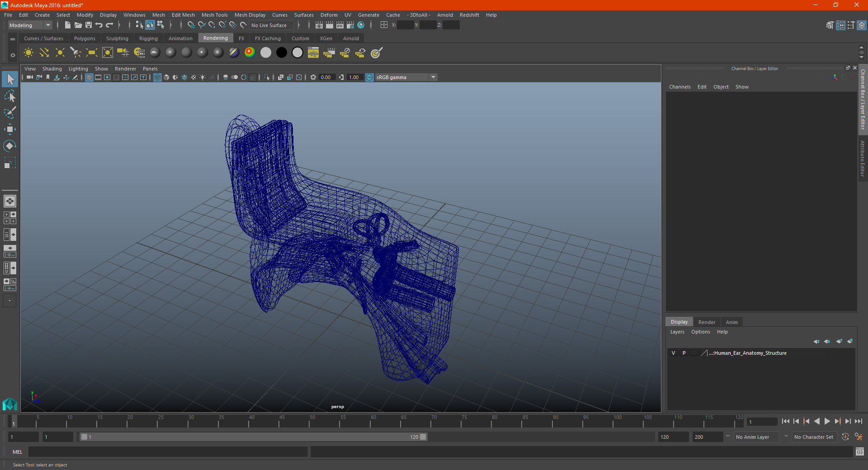
Task: Redo the last action arrow
Action: (x=109, y=25)
